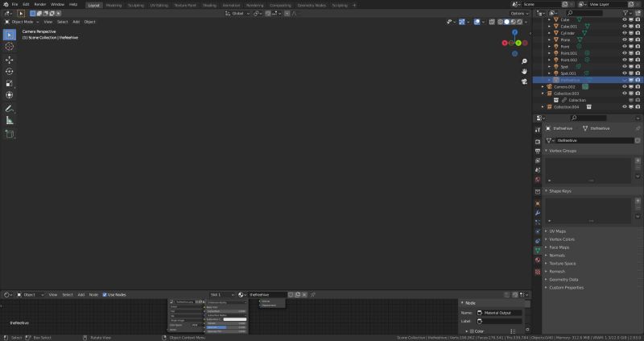
Task: Open the Render menu
Action: click(39, 5)
